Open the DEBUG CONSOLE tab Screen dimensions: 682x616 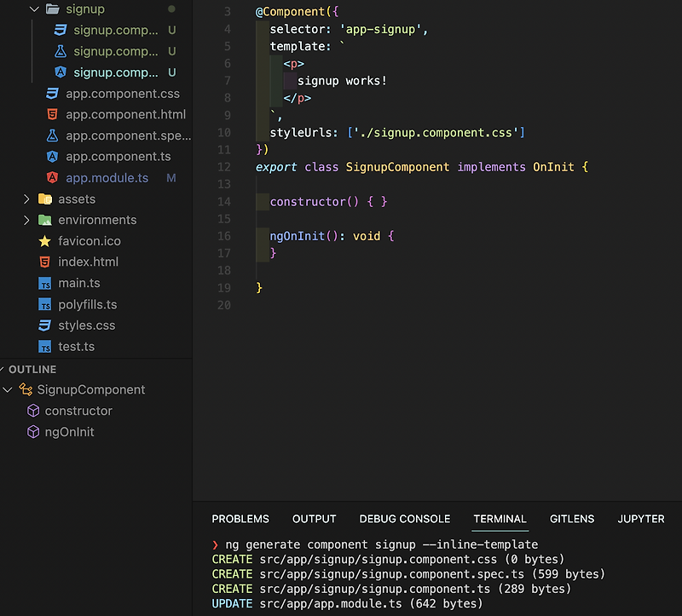pos(405,519)
